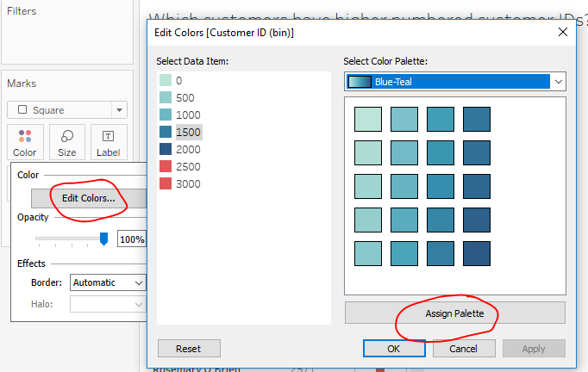The height and width of the screenshot is (372, 588).
Task: Expand the Blue-Teal color palette dropdown
Action: 455,82
